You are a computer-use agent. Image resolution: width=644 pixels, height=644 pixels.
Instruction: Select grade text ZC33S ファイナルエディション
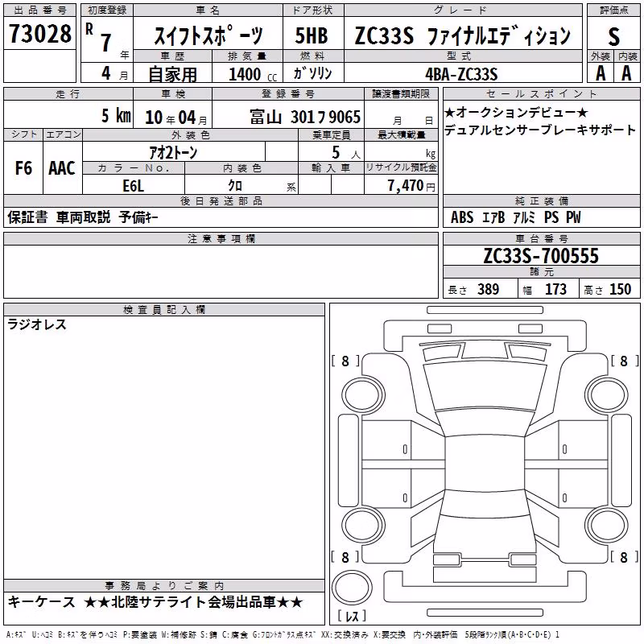462,35
